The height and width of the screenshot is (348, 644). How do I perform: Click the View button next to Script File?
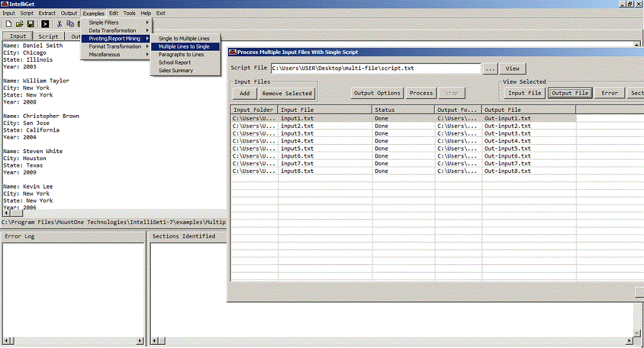(x=512, y=69)
